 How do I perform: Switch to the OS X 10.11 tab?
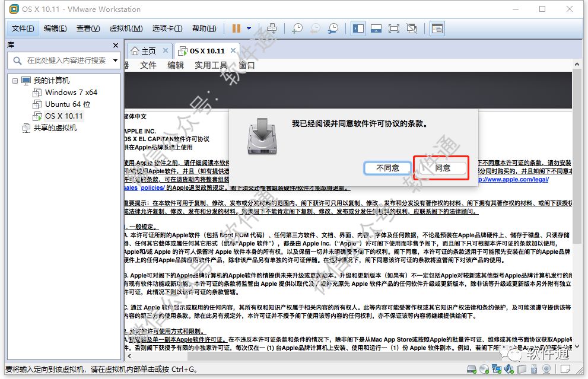[208, 51]
